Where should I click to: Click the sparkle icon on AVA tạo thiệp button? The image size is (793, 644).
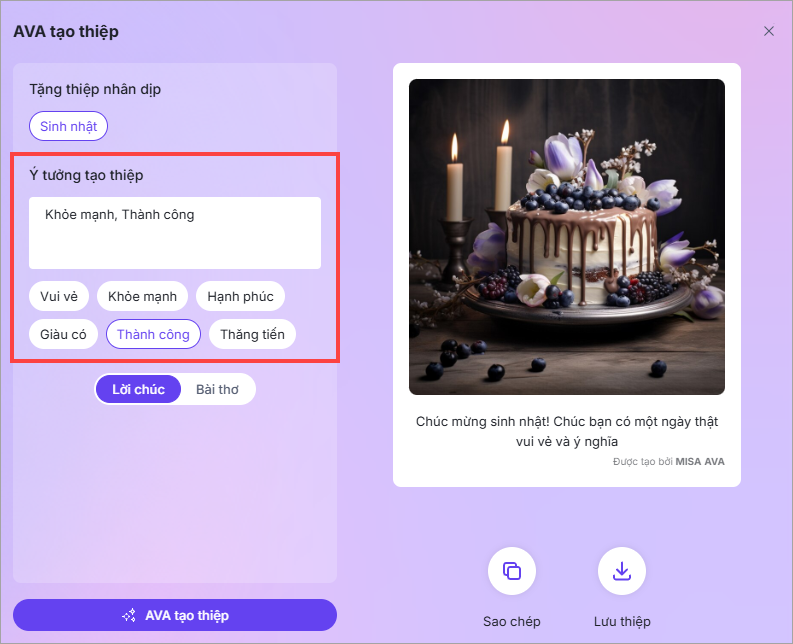click(x=129, y=615)
